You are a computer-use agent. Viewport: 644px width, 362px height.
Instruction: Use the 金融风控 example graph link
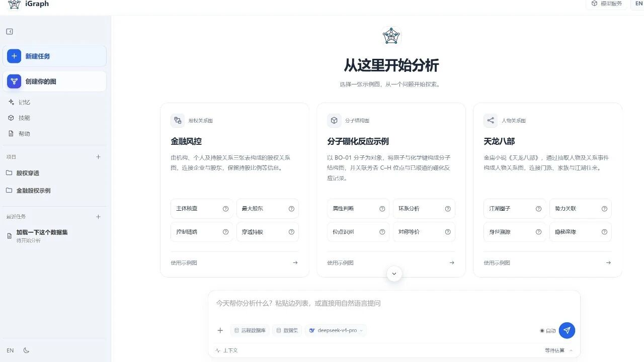tap(234, 262)
